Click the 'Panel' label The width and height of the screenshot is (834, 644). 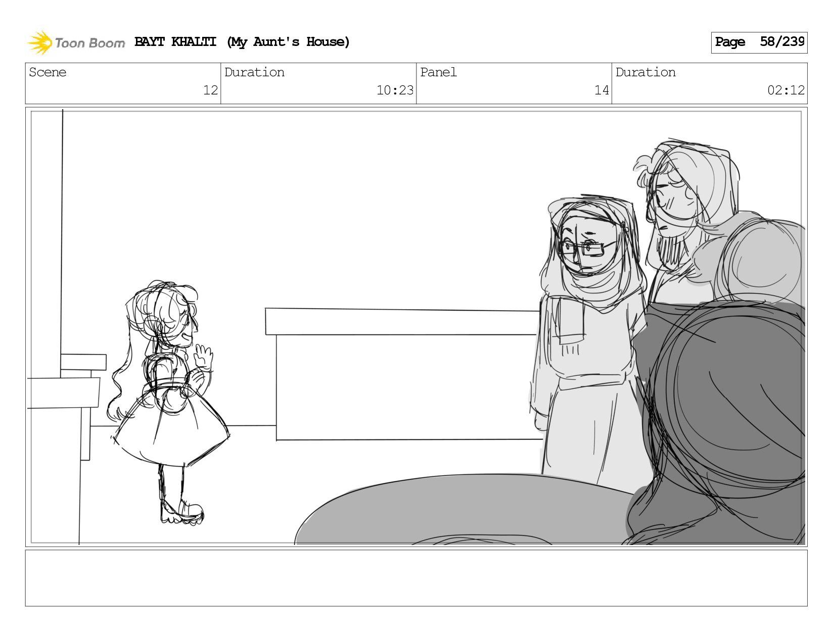pos(438,72)
